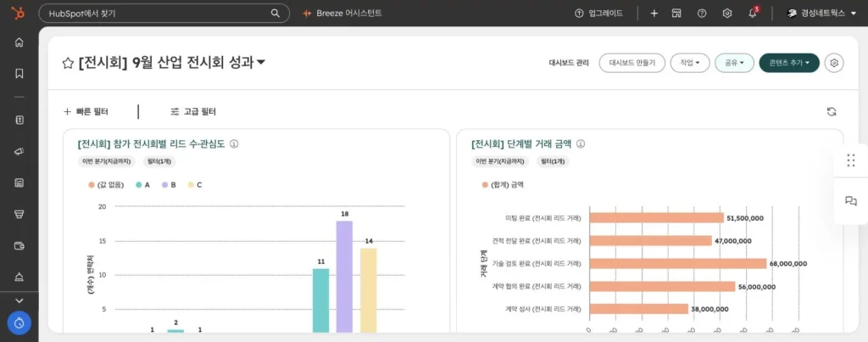Toggle legend series A
Viewport: 868px width, 342px height.
(142, 185)
